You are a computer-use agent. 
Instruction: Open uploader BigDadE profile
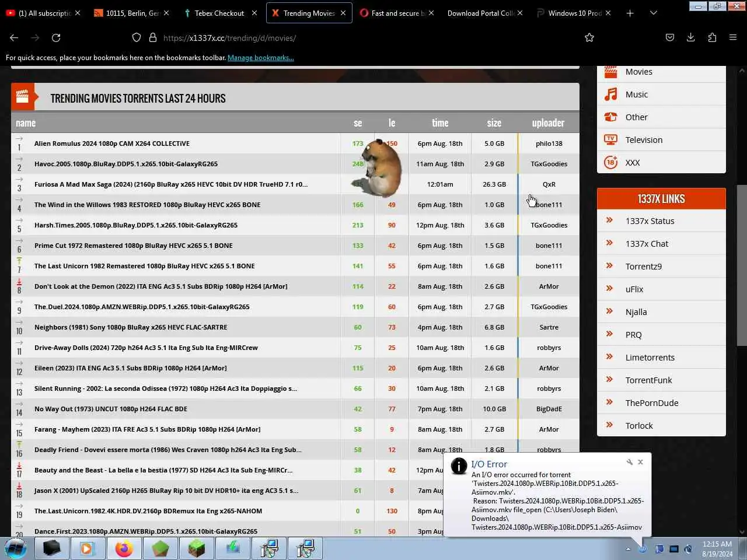pos(549,409)
